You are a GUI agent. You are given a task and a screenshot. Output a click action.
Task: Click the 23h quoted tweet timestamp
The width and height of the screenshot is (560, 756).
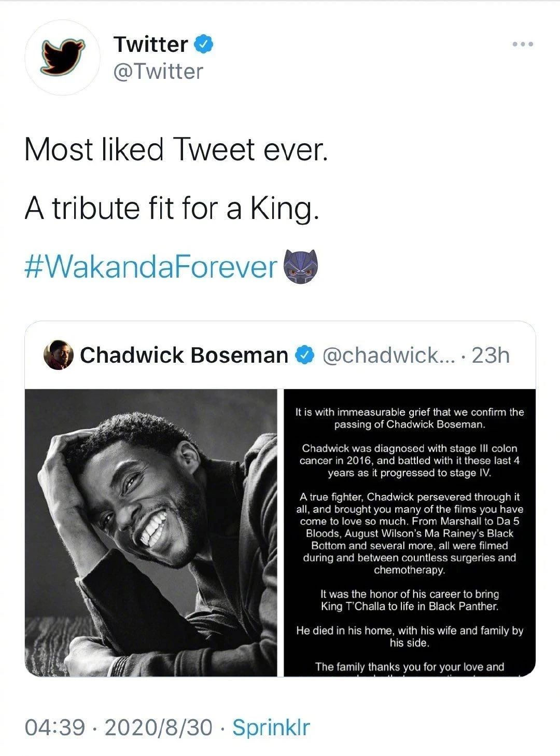pyautogui.click(x=491, y=355)
